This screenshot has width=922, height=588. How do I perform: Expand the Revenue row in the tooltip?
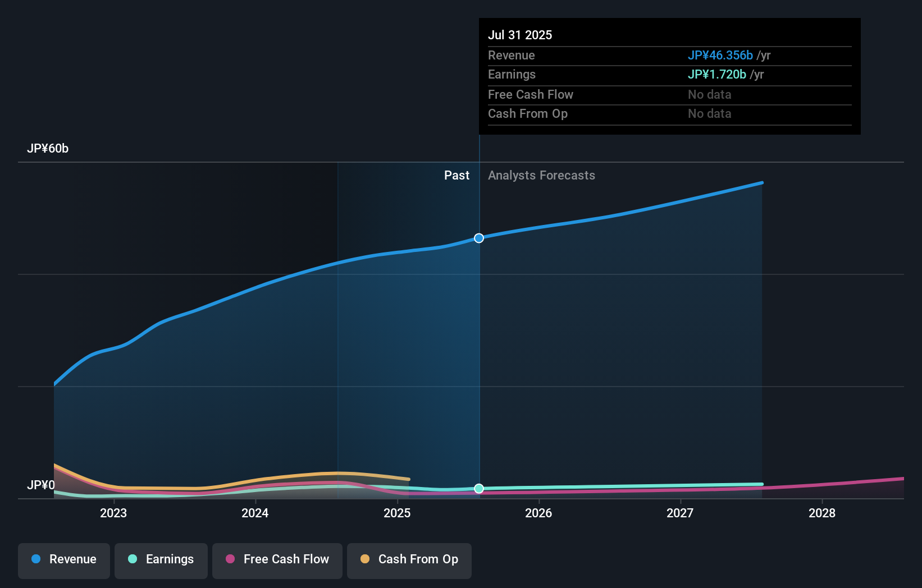618,55
